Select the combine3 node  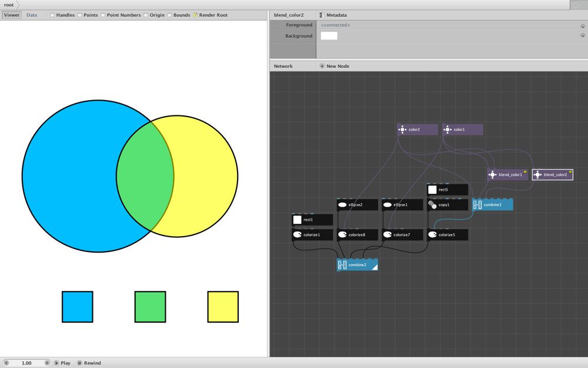[492, 205]
